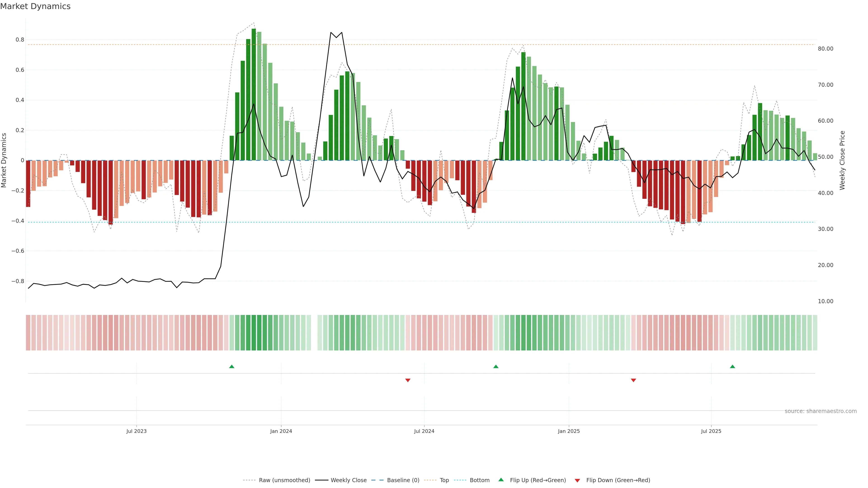Click the Jul 2023 x-axis label
This screenshot has width=868, height=488.
coord(137,431)
